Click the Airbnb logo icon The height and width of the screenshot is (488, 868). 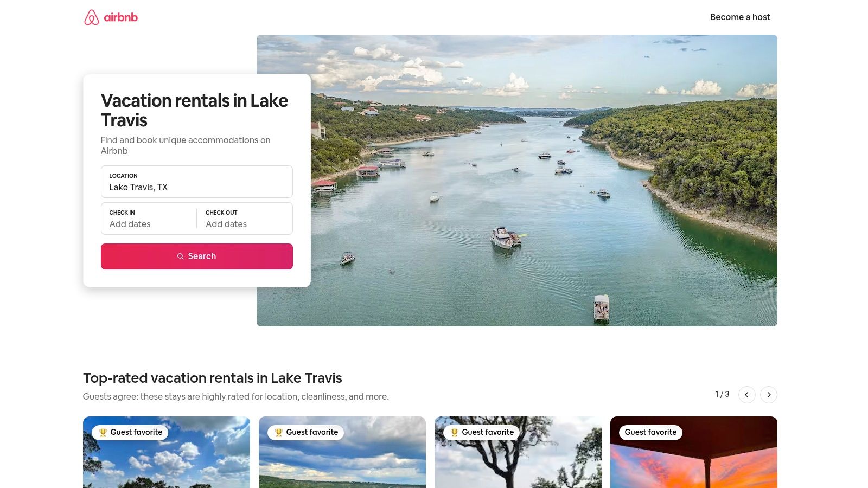(x=92, y=17)
